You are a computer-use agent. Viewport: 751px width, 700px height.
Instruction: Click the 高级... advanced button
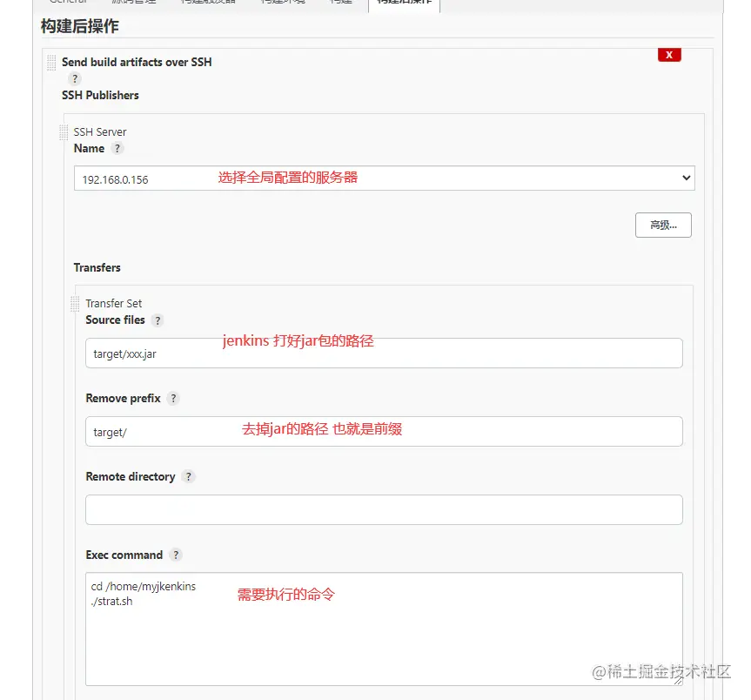click(x=663, y=225)
